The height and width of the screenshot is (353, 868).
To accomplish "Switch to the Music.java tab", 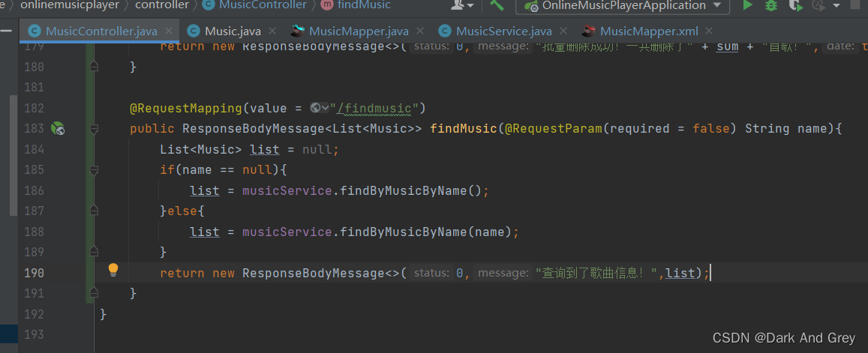I will click(x=233, y=31).
